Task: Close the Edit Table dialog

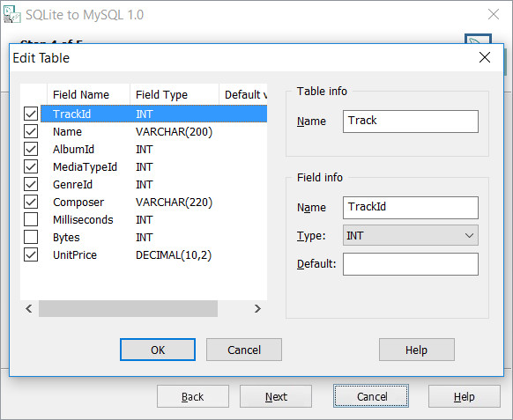Action: pyautogui.click(x=484, y=57)
